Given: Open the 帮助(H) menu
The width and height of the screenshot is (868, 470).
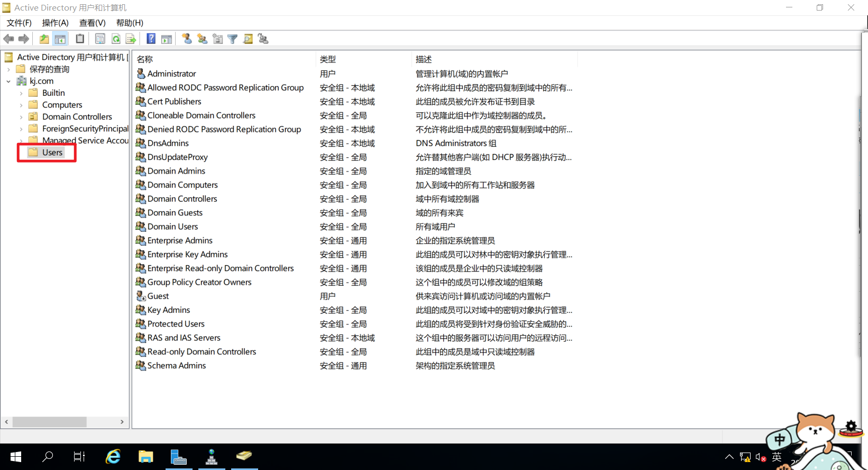Looking at the screenshot, I should tap(130, 23).
